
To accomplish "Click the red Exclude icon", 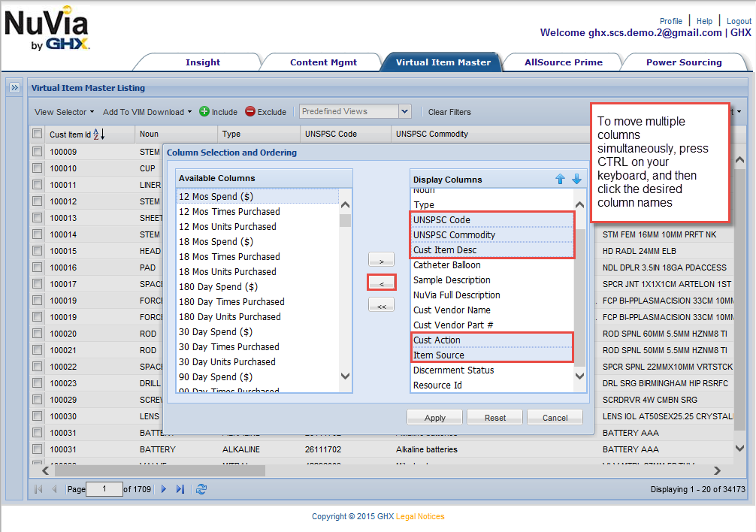I will tap(250, 111).
